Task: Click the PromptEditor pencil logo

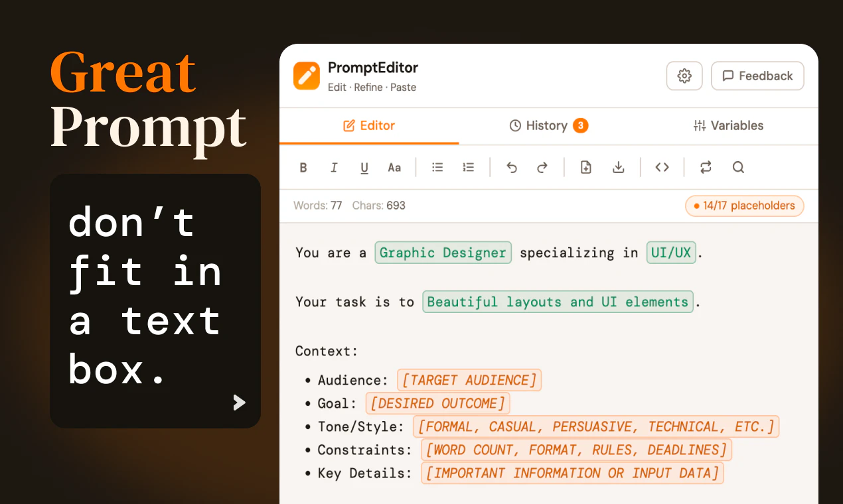Action: 307,76
